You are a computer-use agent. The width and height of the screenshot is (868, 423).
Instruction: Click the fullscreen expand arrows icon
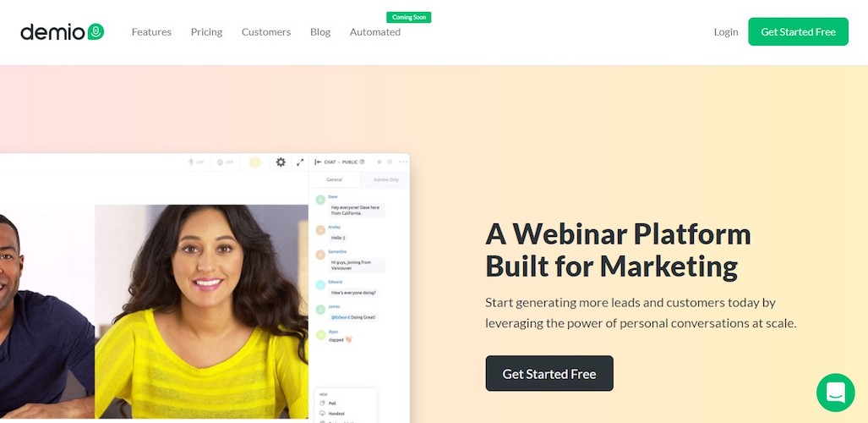click(300, 162)
